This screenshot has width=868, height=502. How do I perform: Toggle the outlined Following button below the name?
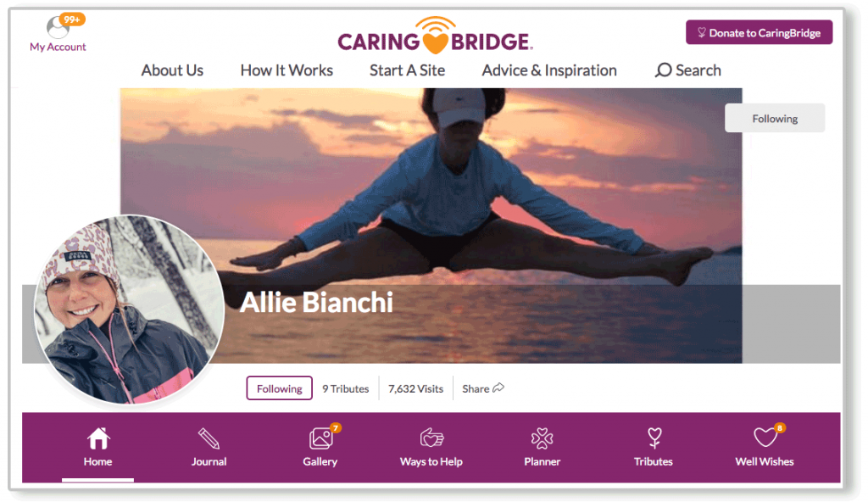[x=279, y=388]
